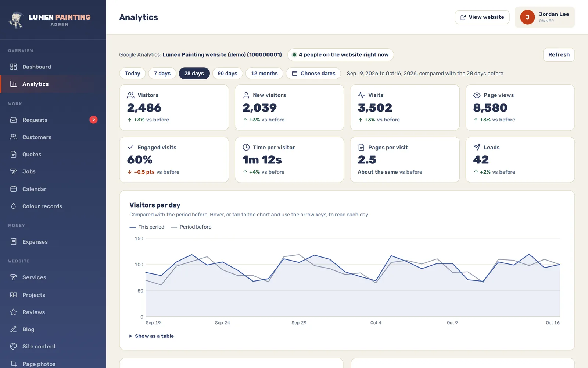Click the Jobs paint roller icon
Screen dimensions: 588x368
[x=14, y=171]
